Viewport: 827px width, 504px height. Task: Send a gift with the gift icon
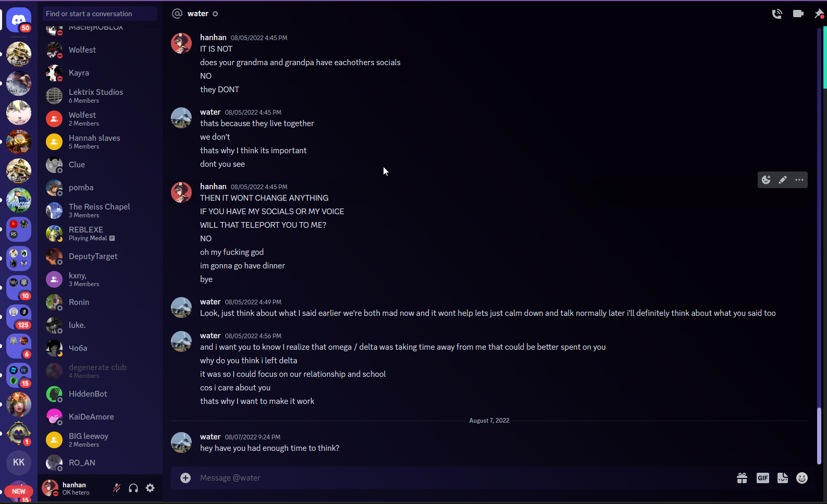[742, 478]
